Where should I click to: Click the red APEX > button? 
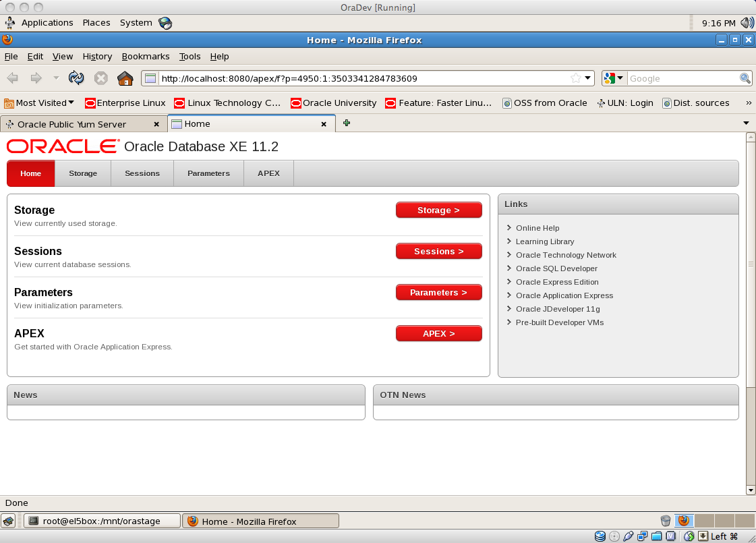439,333
